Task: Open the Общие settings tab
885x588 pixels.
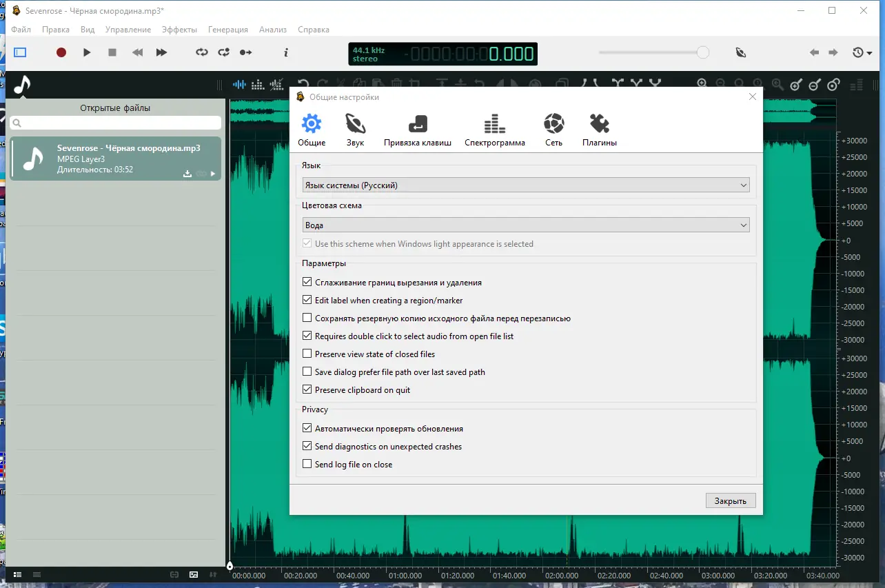Action: point(312,130)
